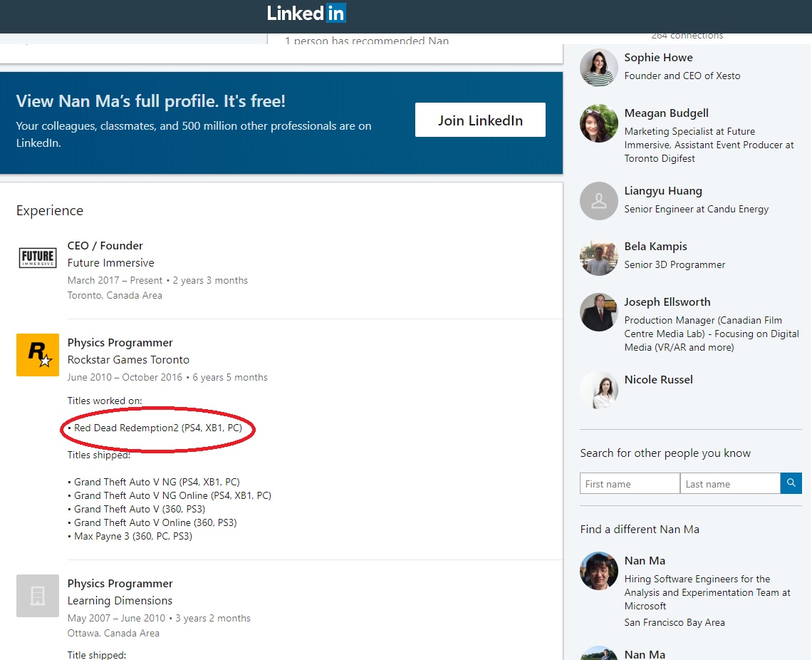Open the Learning Dimensions company link
812x660 pixels.
click(x=120, y=601)
